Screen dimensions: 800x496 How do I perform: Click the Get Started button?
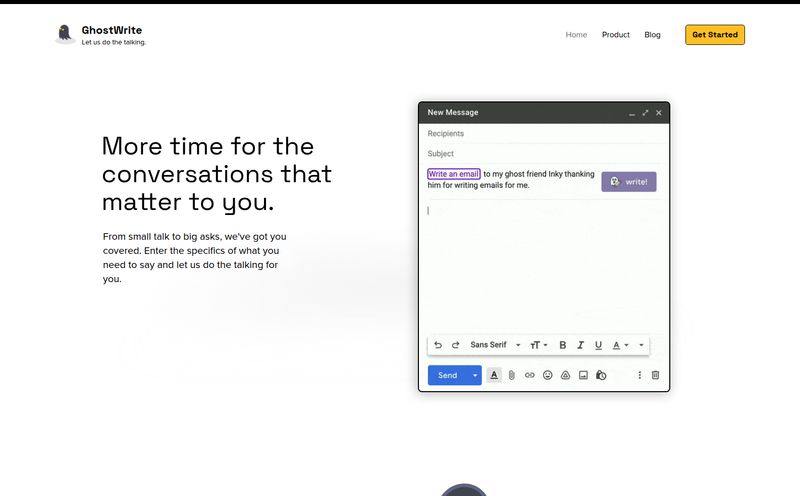715,35
